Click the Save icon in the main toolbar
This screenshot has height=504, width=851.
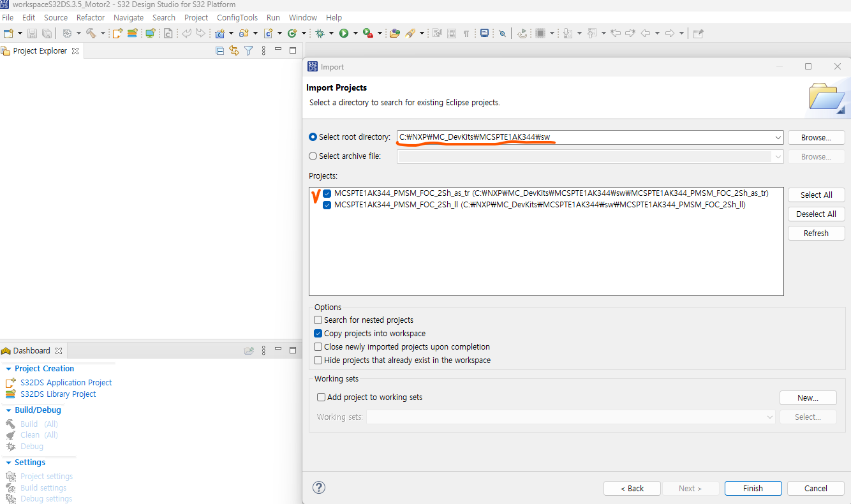[32, 33]
